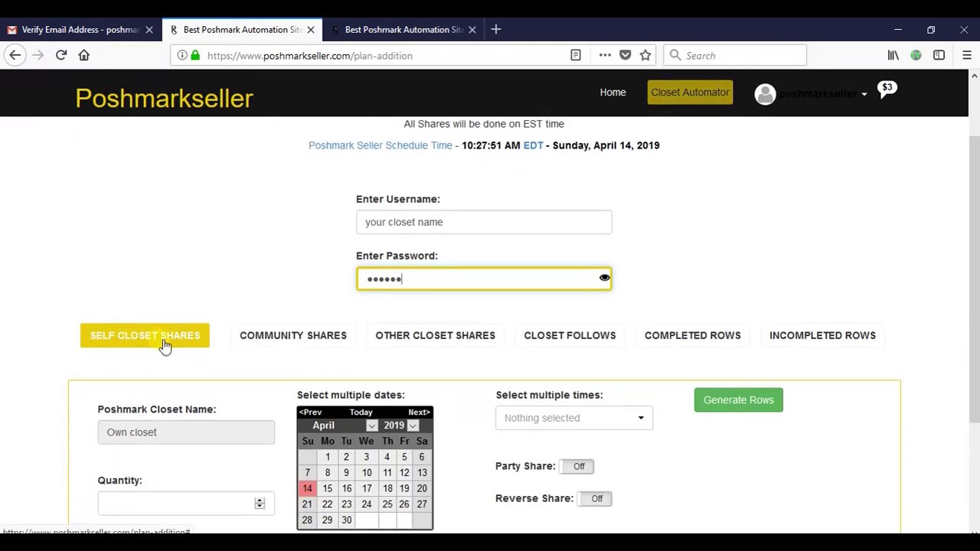Click the EDT timezone link
This screenshot has height=551, width=980.
pos(533,145)
